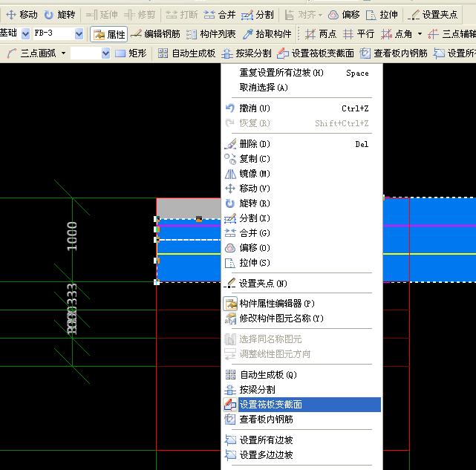
Task: Click 自动生成板 in the toolbar
Action: 186,53
